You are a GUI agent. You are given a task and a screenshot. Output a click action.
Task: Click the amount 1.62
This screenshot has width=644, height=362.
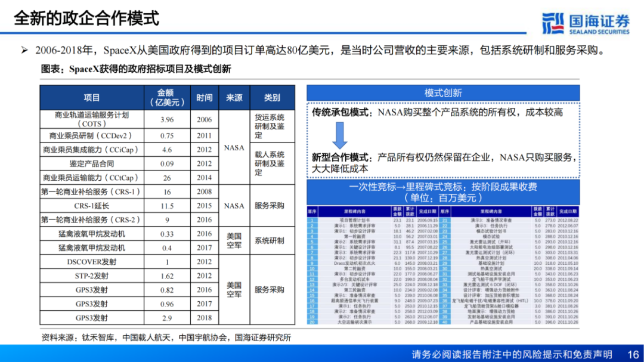click(167, 276)
